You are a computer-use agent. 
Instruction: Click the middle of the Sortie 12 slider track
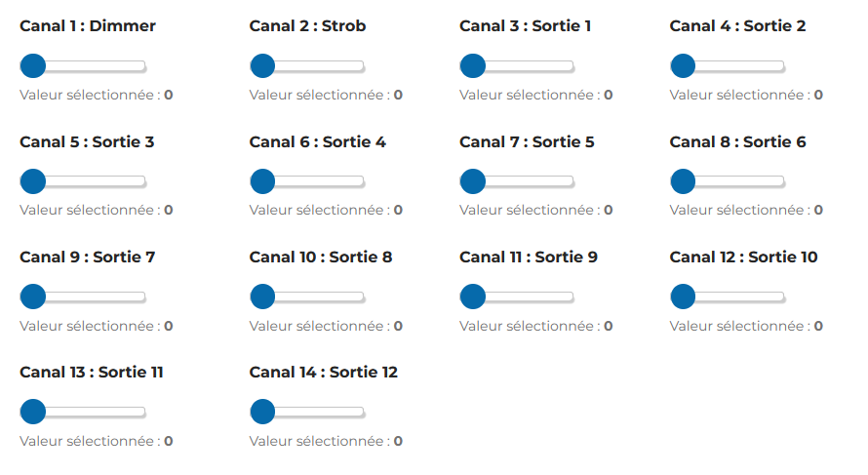tap(307, 412)
